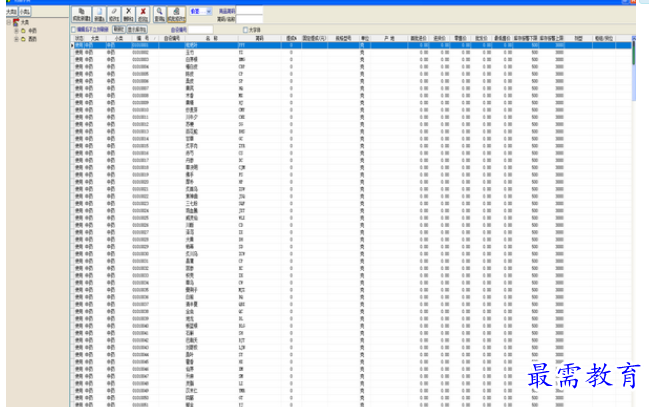
Task: Select the row named 三七粉
Action: (x=353, y=204)
